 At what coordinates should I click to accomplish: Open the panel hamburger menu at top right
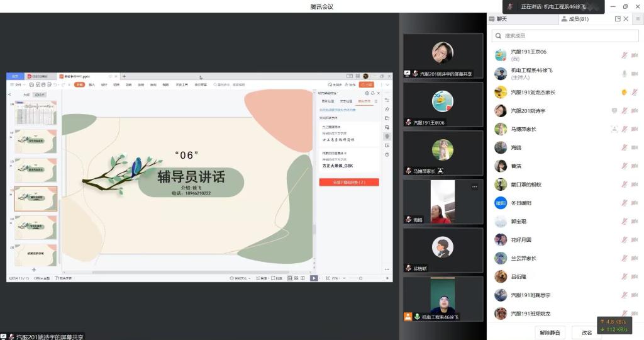[637, 19]
